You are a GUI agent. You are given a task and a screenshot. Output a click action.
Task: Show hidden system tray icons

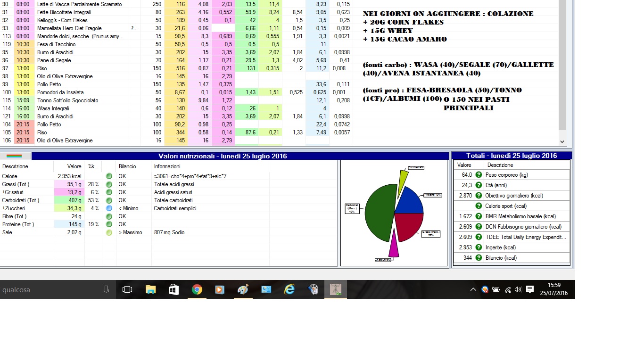pyautogui.click(x=473, y=290)
